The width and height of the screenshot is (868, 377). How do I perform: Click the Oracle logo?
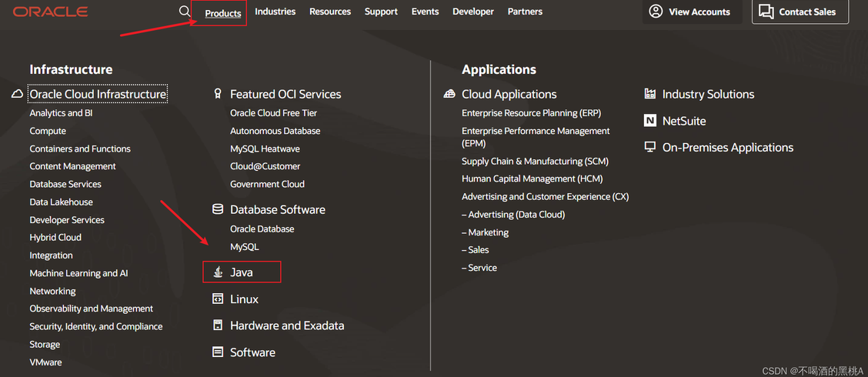click(x=50, y=12)
